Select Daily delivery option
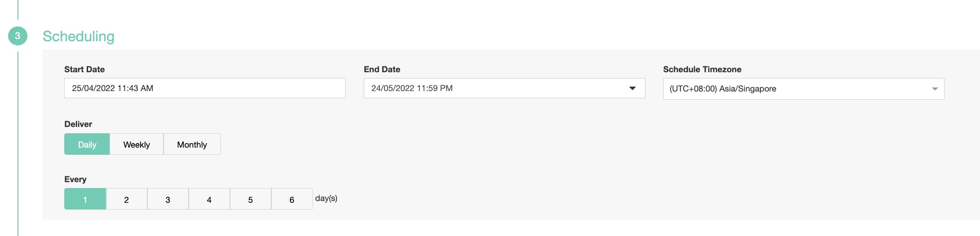Viewport: 980px width, 236px height. tap(87, 144)
